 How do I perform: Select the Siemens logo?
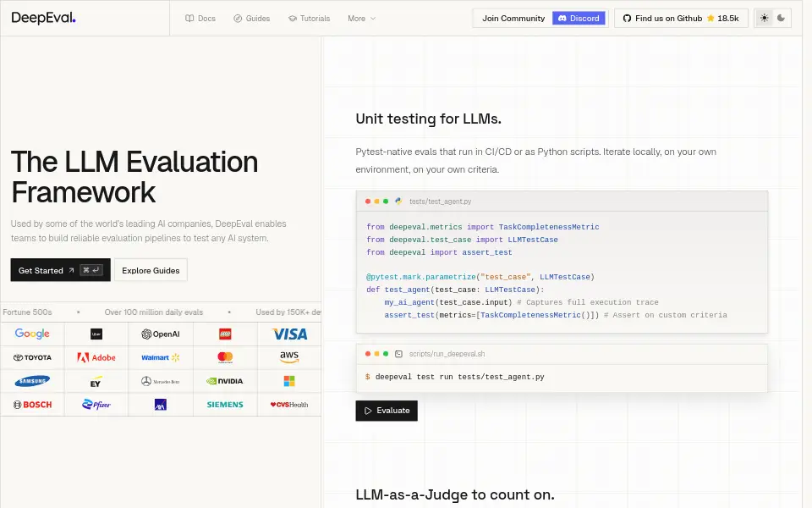(225, 405)
